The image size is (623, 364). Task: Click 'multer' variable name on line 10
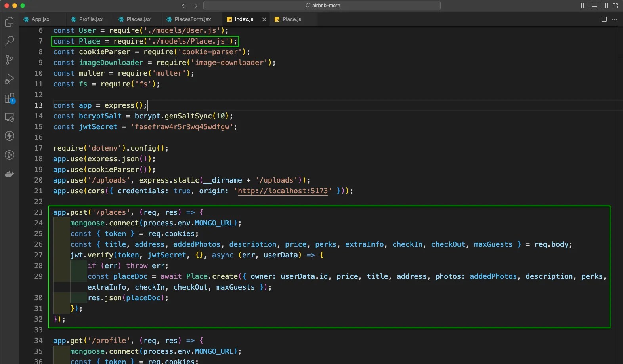92,73
